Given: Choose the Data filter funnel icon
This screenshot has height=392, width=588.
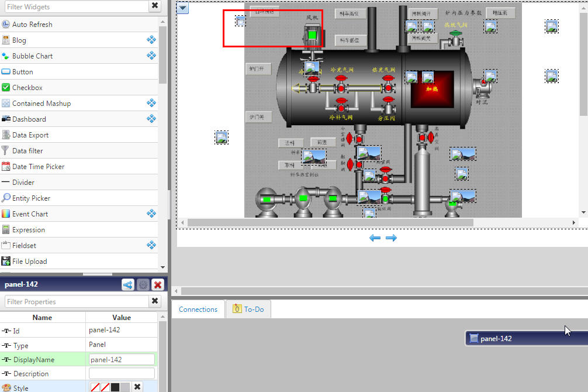Looking at the screenshot, I should coord(5,150).
